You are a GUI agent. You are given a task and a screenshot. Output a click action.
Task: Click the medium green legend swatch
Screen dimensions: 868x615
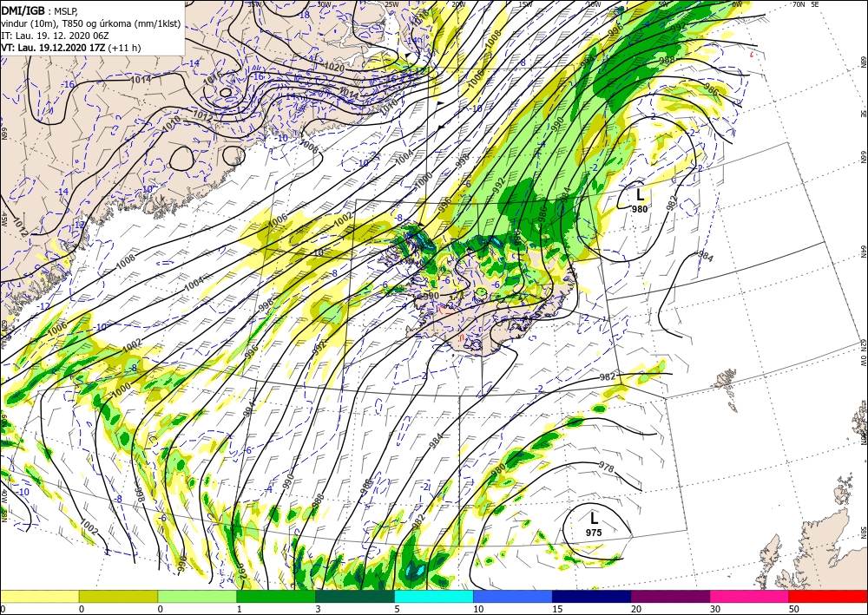(x=276, y=596)
